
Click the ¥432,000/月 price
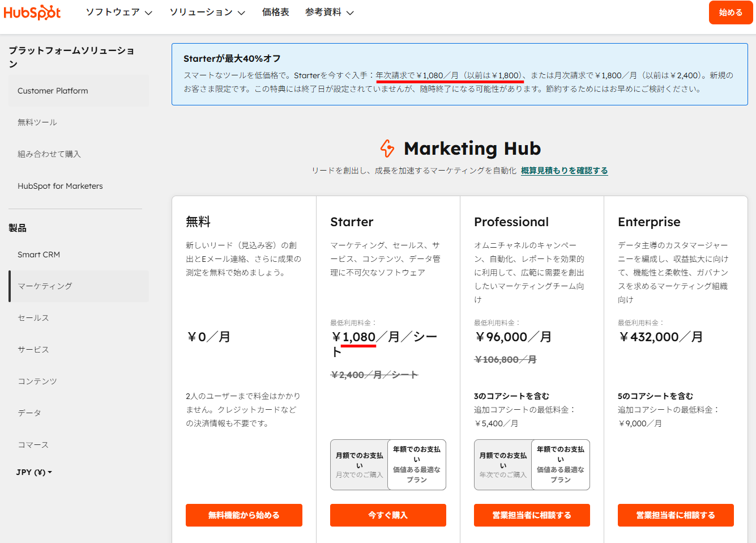(661, 337)
